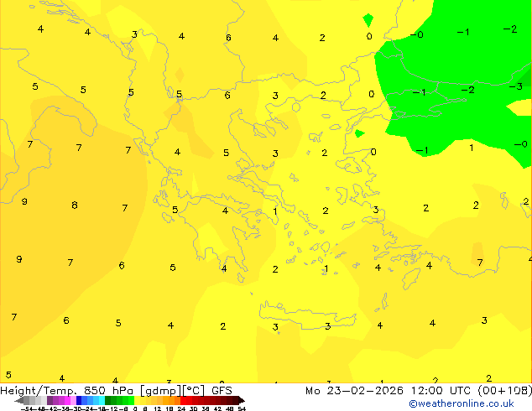Screen dimensions: 532x411
Task: Click the '-3' temperature value on the map
Action: point(516,86)
